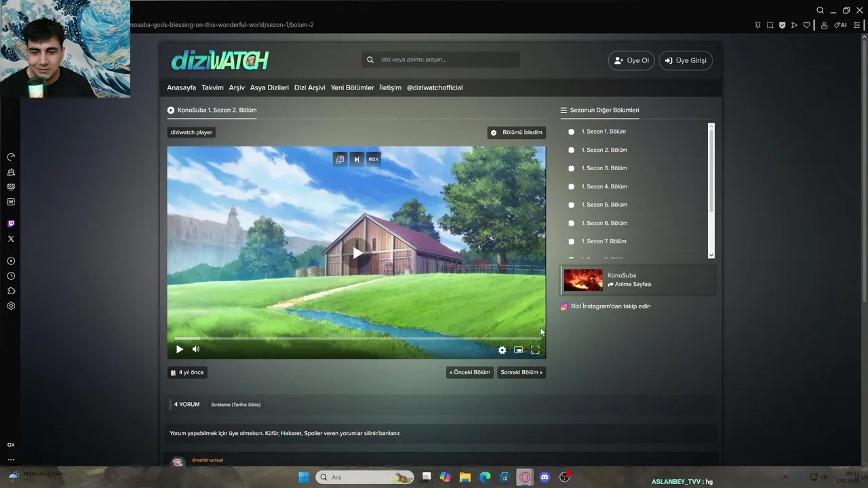
Task: Click the diziWATCH logo
Action: [220, 60]
